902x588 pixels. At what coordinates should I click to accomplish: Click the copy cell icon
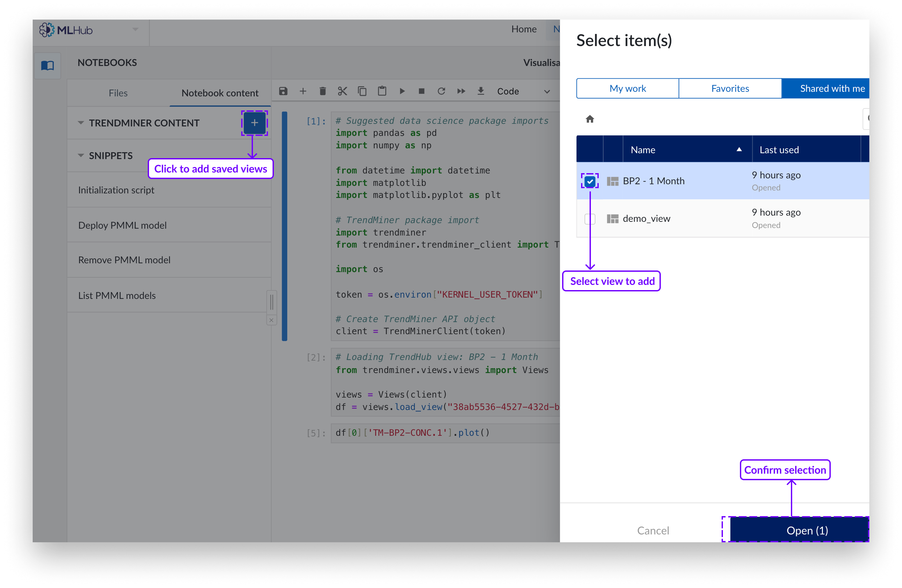(362, 91)
